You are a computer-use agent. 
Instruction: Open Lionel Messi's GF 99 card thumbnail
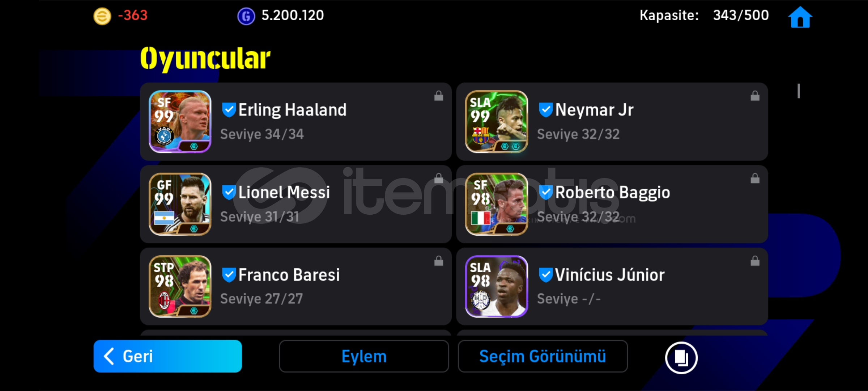pos(180,204)
